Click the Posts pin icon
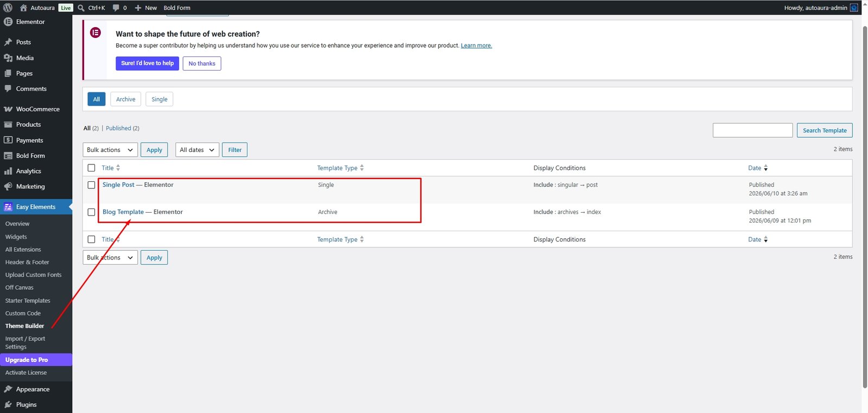Image resolution: width=868 pixels, height=413 pixels. click(8, 42)
